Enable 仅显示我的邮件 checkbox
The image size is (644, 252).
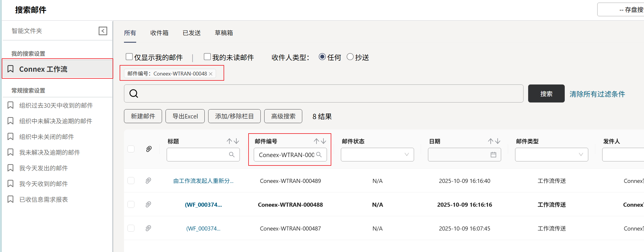point(129,57)
